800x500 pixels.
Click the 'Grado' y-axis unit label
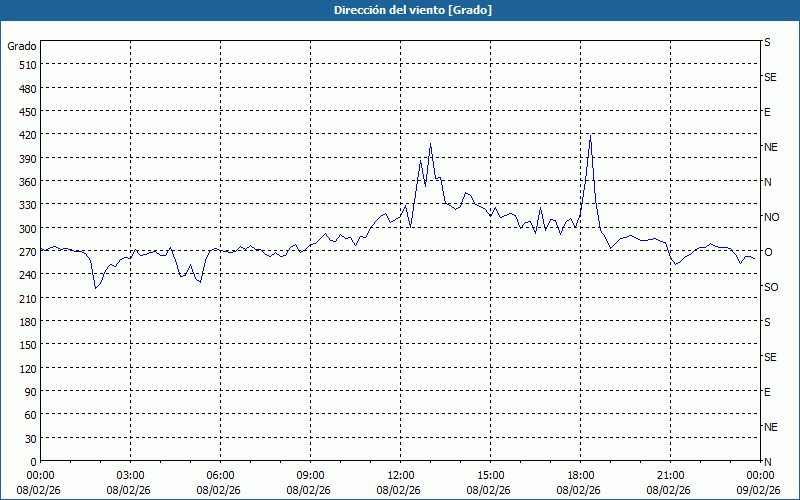point(22,46)
